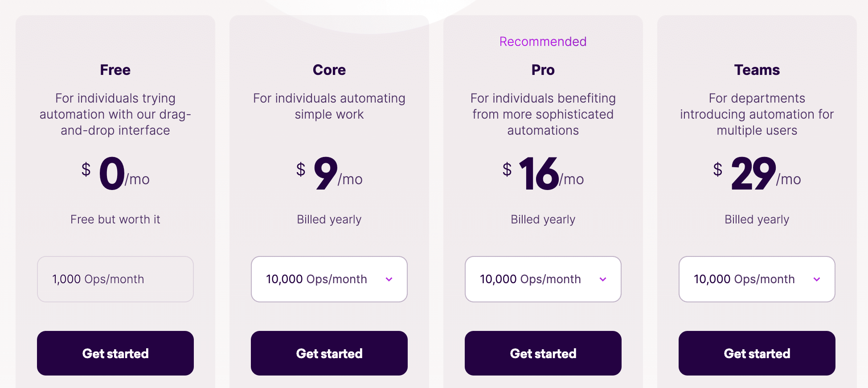Image resolution: width=868 pixels, height=388 pixels.
Task: Click Get started under the Free plan
Action: 115,353
